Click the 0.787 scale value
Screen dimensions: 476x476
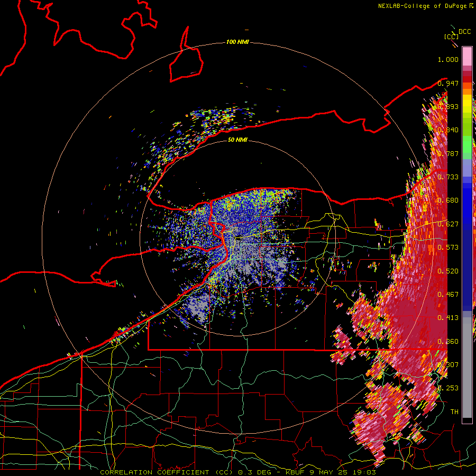click(448, 153)
